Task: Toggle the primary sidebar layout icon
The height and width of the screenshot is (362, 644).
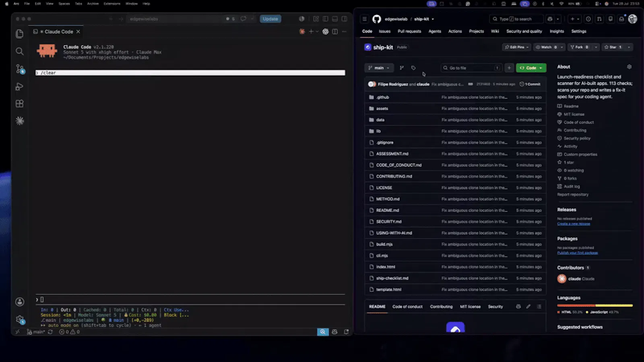Action: coord(325,19)
